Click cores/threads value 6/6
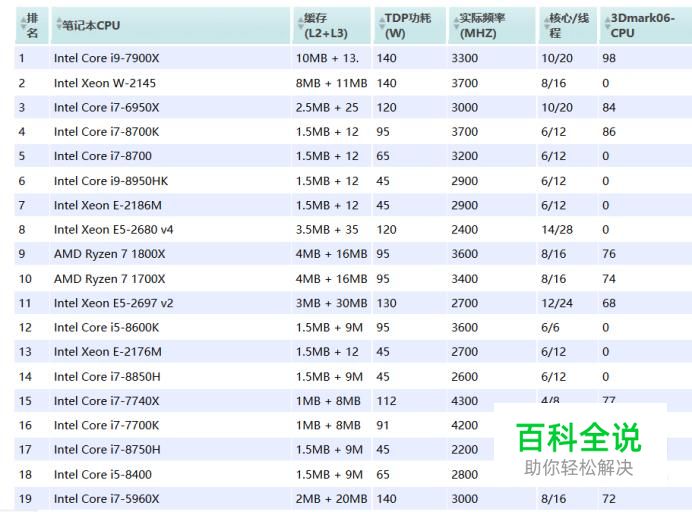The width and height of the screenshot is (692, 512). coord(550,328)
